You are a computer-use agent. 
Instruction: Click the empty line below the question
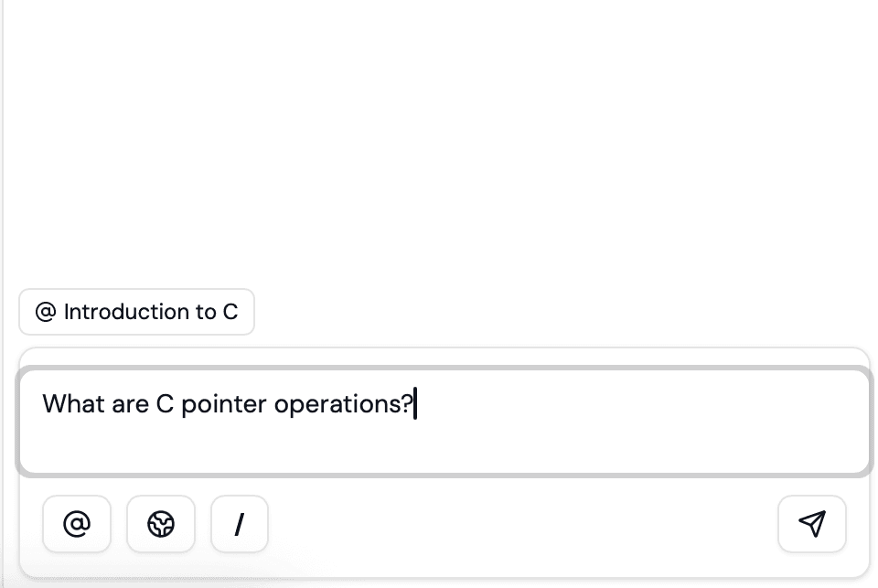(366, 445)
